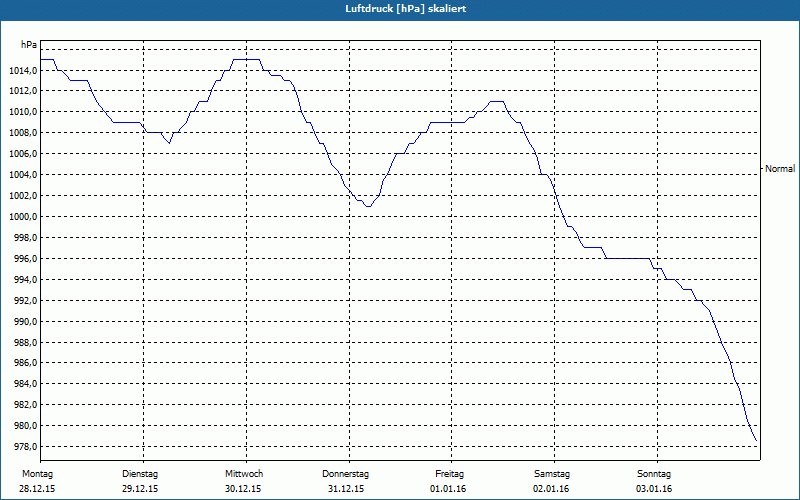Click the 'hPa' unit label on axis
The height and width of the screenshot is (500, 800).
pos(29,45)
